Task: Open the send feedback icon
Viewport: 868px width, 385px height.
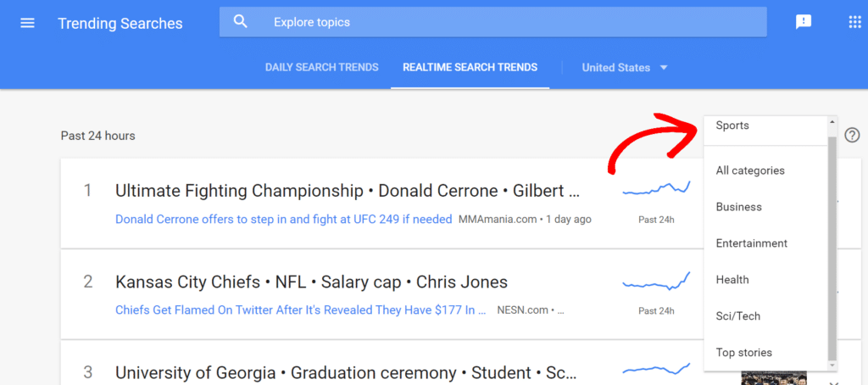Action: click(x=804, y=22)
